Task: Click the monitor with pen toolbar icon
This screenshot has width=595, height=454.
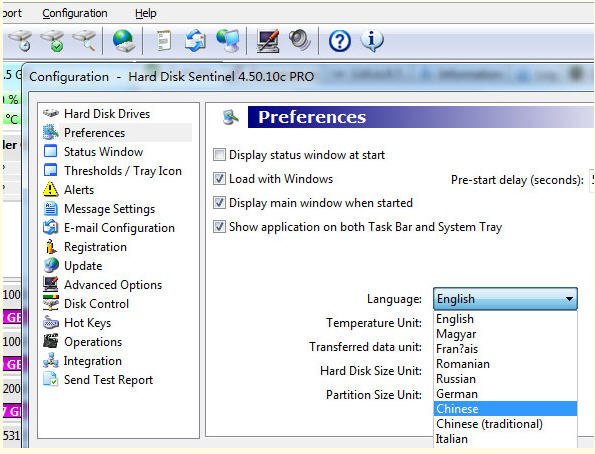Action: pos(268,41)
